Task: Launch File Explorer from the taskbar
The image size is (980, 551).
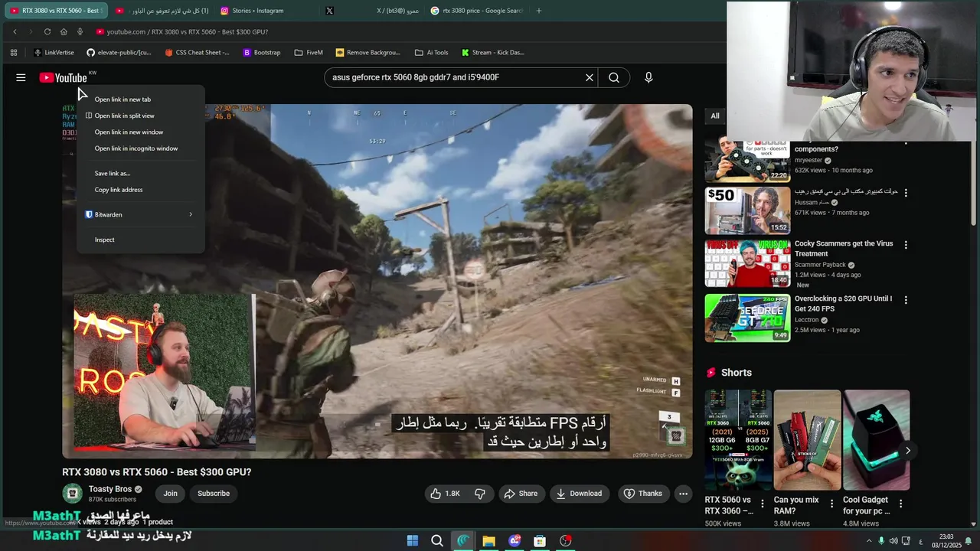Action: coord(488,541)
